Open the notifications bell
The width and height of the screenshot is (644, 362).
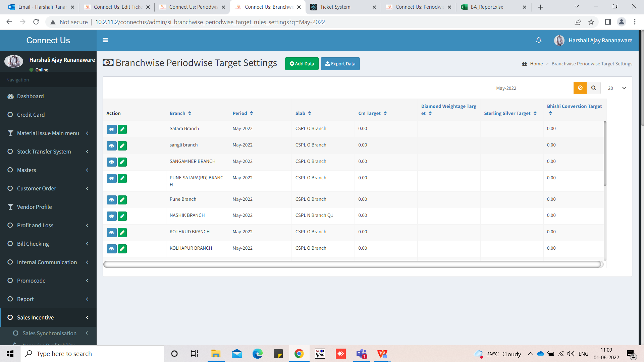click(x=539, y=40)
